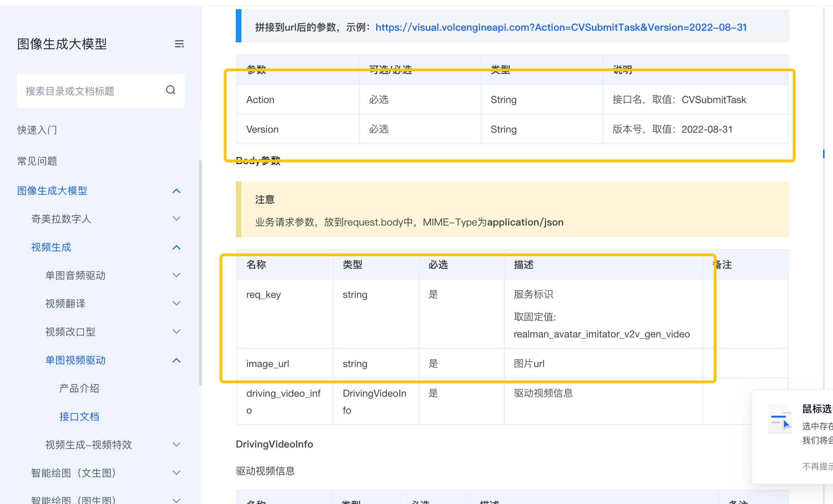Select 接口文档 page
The image size is (833, 504).
(x=79, y=416)
